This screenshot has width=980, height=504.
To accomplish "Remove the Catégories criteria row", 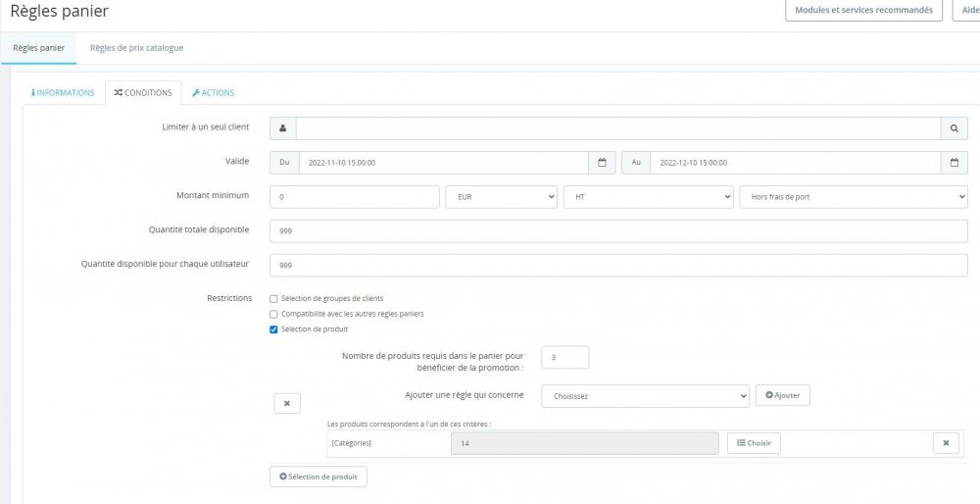I will click(945, 443).
